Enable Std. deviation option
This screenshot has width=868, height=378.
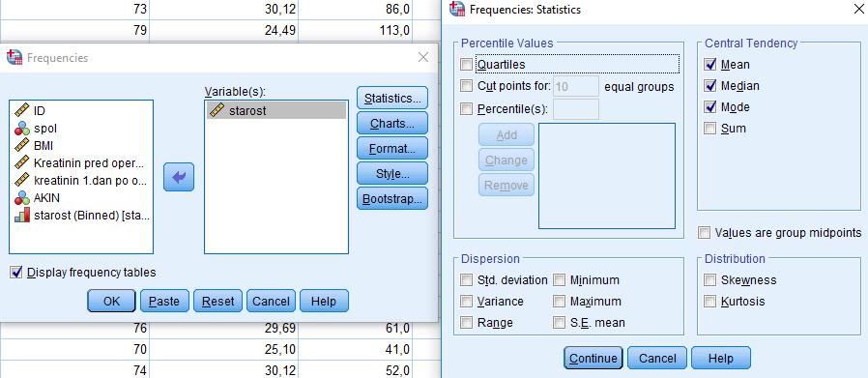pos(467,280)
